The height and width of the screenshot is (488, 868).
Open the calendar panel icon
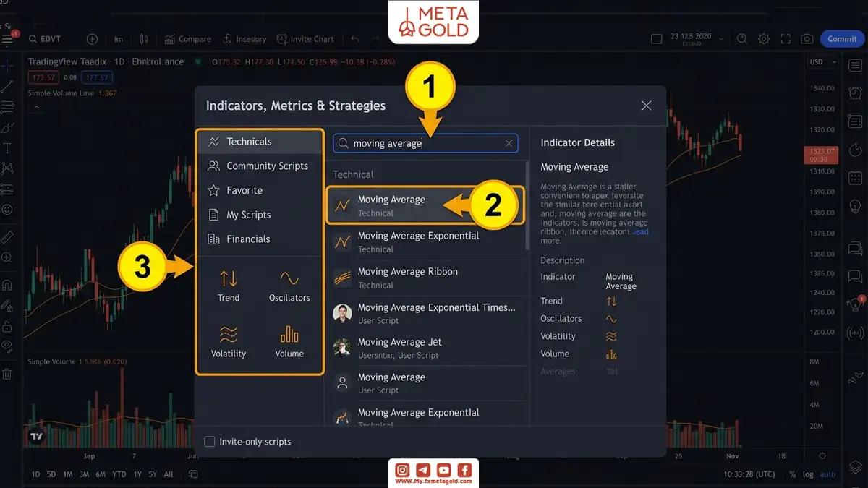pos(855,177)
